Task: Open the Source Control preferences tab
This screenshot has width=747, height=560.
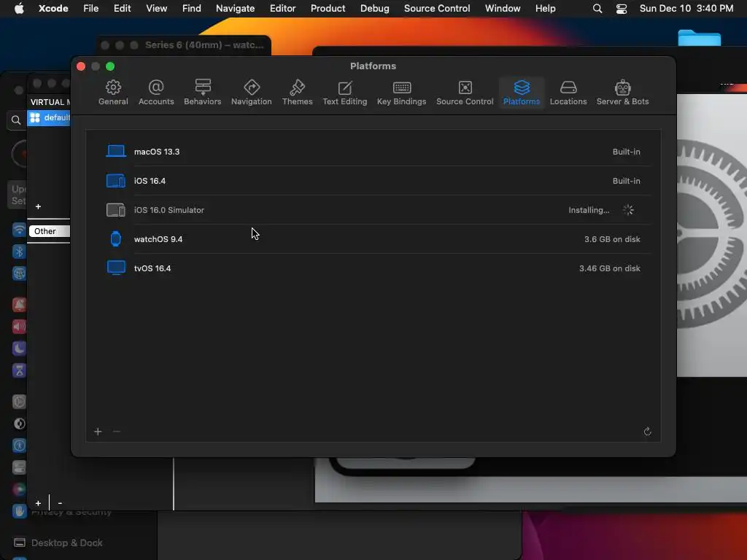Action: click(x=465, y=93)
